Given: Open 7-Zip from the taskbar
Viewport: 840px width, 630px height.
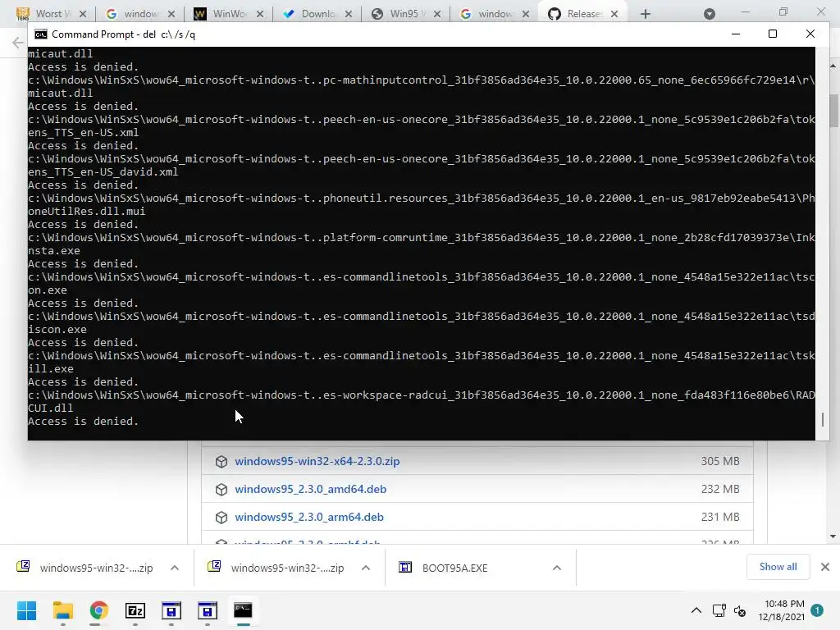Looking at the screenshot, I should [135, 610].
